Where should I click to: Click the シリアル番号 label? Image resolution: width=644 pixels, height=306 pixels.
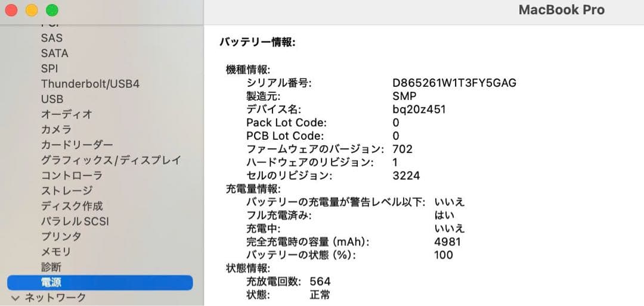pos(279,83)
